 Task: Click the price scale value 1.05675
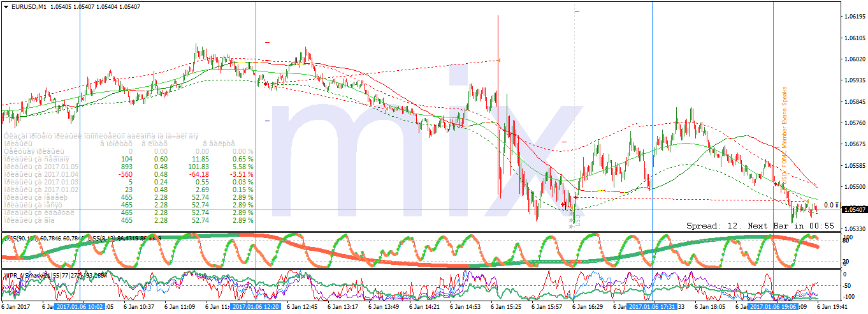click(854, 144)
